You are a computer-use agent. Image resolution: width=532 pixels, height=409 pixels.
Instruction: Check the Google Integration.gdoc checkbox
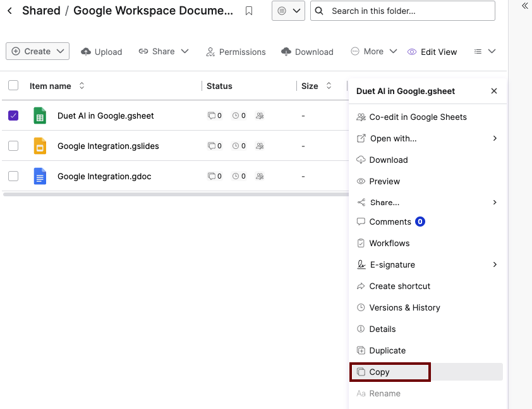13,176
